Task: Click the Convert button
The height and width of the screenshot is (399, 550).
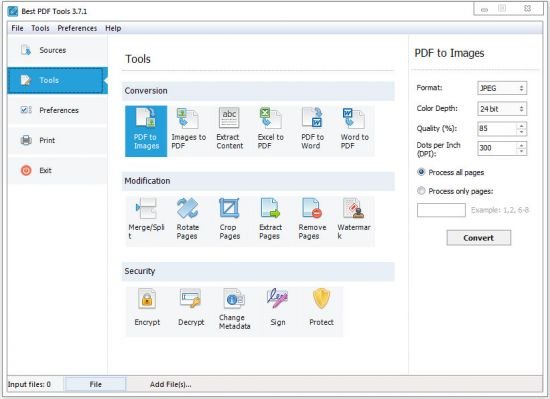Action: (478, 238)
